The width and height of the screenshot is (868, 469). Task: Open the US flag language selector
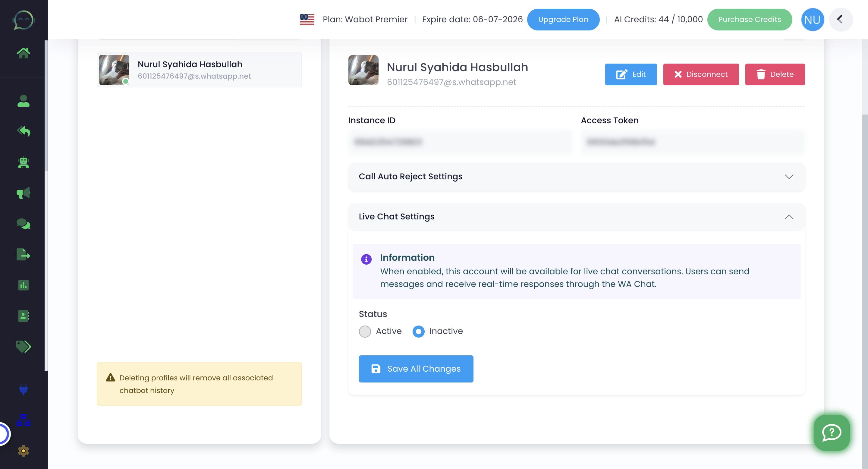[307, 20]
